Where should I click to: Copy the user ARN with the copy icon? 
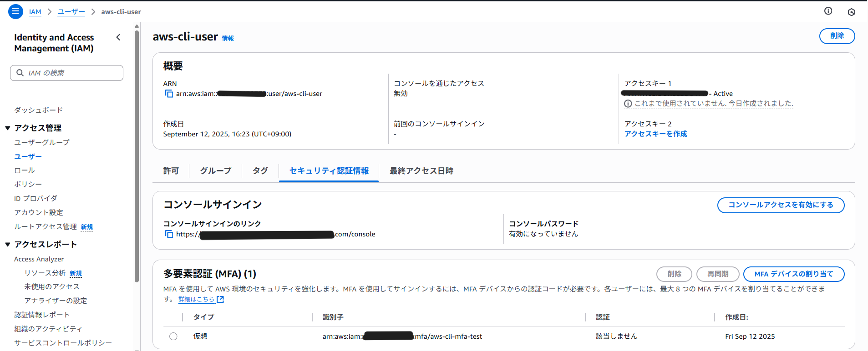tap(169, 94)
